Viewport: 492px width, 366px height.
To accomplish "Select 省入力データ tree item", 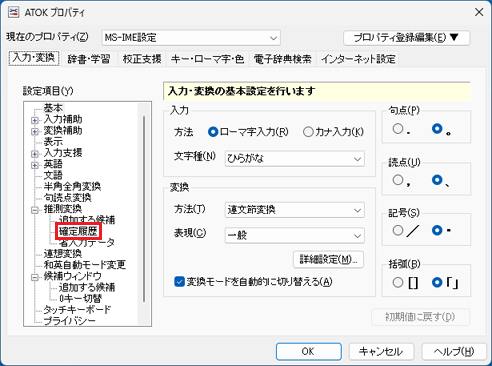I will [x=87, y=242].
